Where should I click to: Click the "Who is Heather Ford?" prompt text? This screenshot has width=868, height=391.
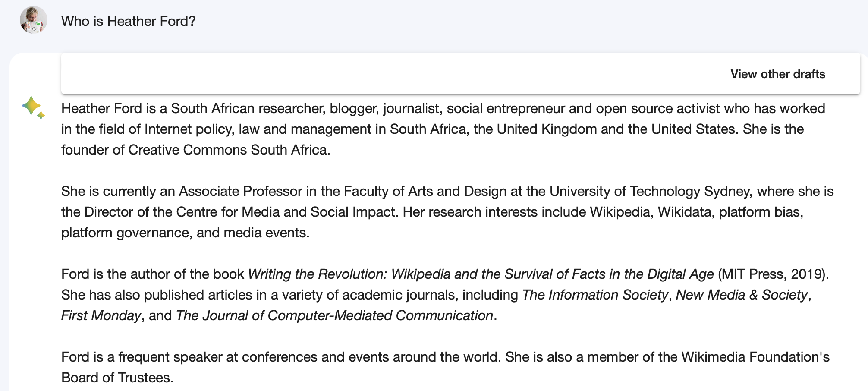pos(128,21)
